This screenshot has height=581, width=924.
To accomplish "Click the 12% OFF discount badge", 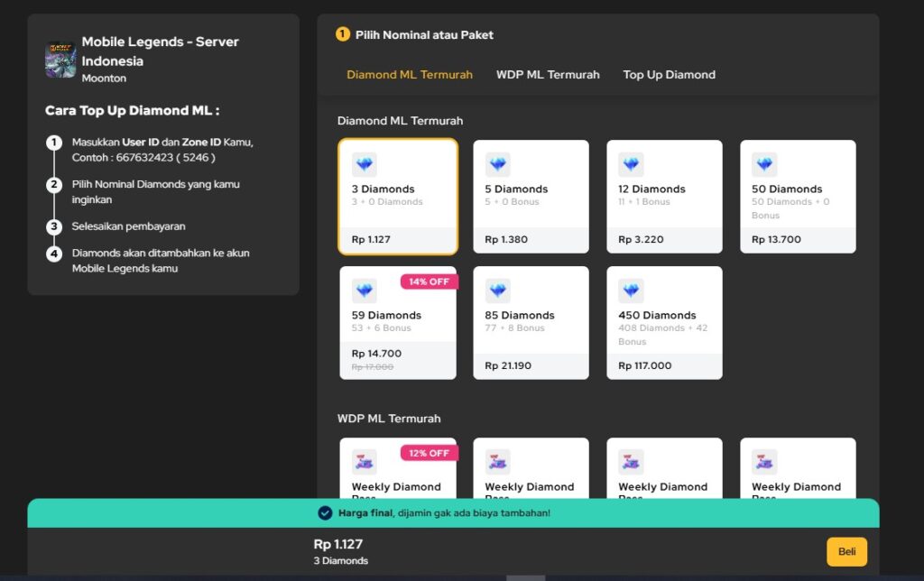I will [x=429, y=453].
